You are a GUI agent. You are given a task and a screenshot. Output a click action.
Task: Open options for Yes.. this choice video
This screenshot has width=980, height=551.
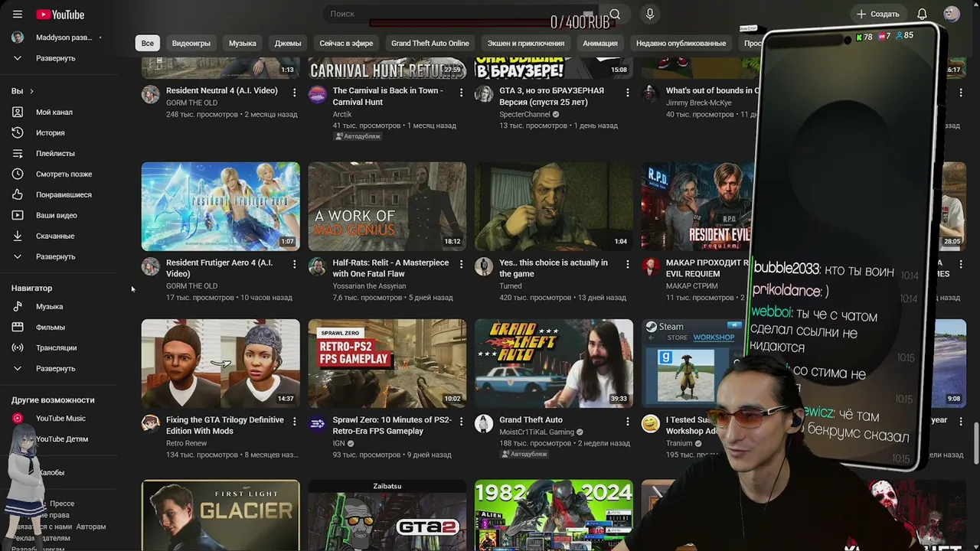(x=628, y=264)
